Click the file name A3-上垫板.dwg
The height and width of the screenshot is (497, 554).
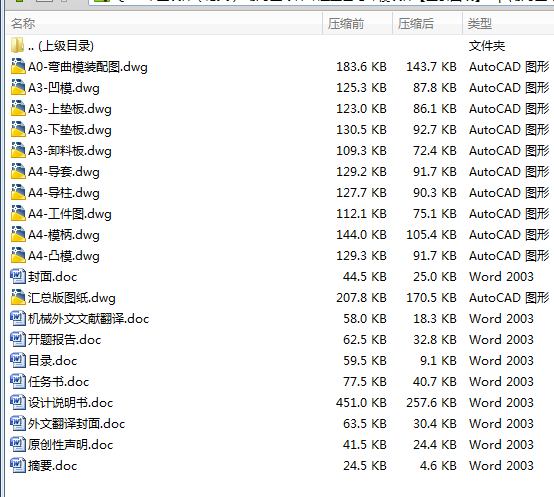pyautogui.click(x=70, y=109)
